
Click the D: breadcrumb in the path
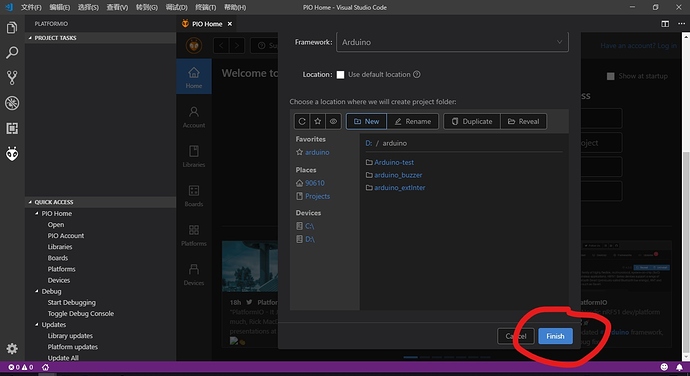(x=369, y=144)
